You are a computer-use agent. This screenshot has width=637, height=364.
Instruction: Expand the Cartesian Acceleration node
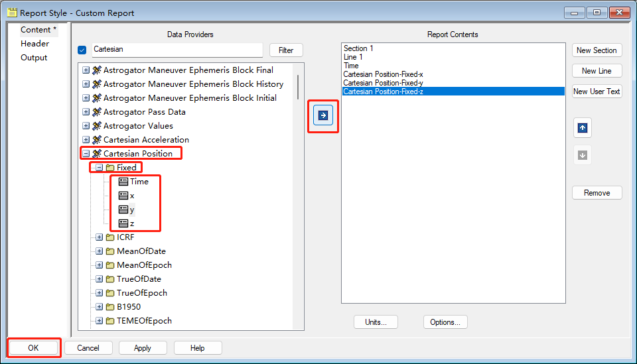(x=86, y=140)
